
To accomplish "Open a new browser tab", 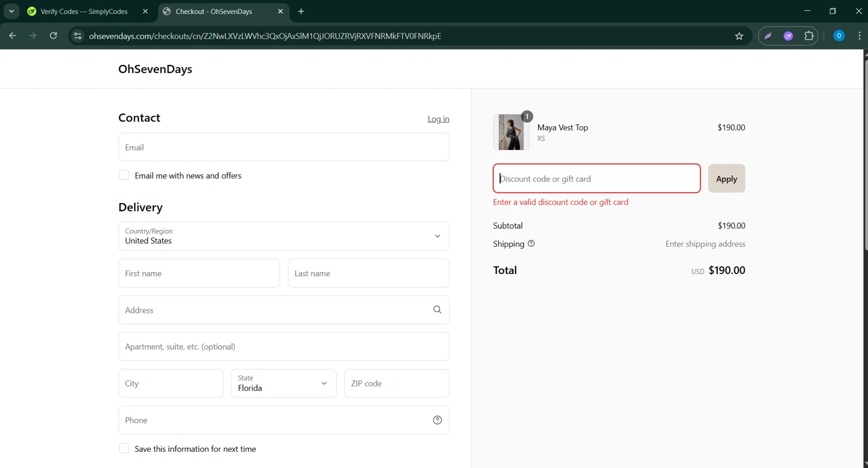I will tap(301, 11).
